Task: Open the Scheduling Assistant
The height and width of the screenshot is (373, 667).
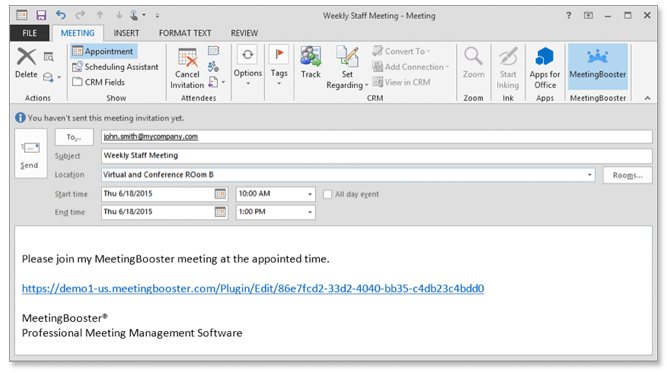Action: click(115, 67)
